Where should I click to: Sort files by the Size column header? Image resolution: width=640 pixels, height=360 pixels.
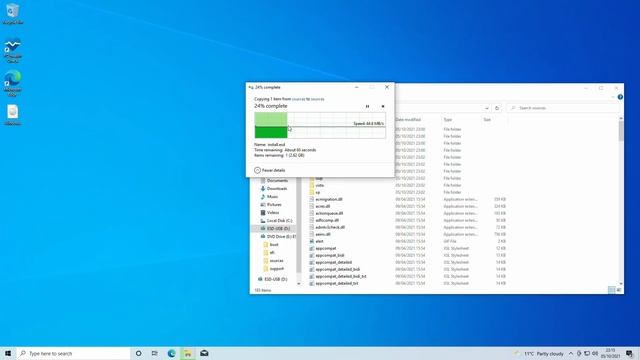point(487,120)
